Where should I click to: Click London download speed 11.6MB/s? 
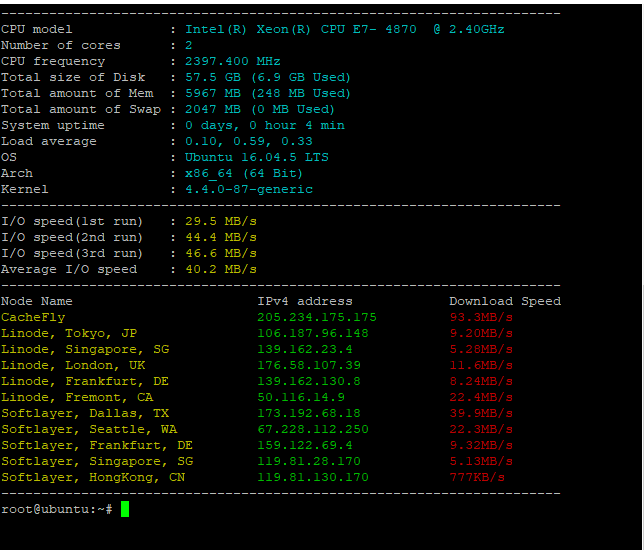481,365
